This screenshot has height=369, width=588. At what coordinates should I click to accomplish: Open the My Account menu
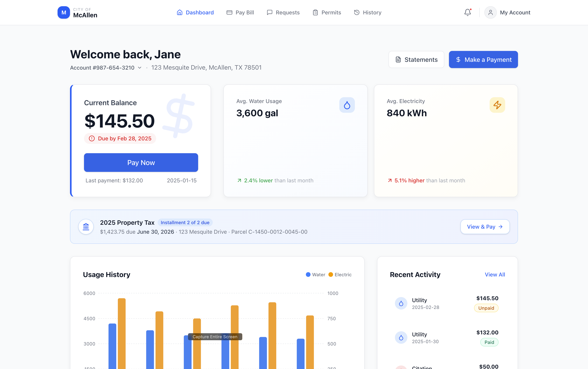point(507,12)
